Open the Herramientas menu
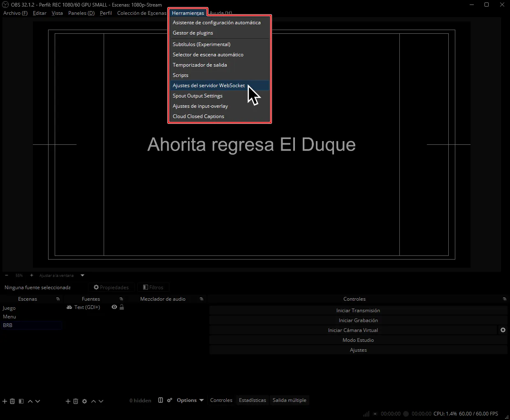Viewport: 510px width, 420px height. (x=188, y=13)
